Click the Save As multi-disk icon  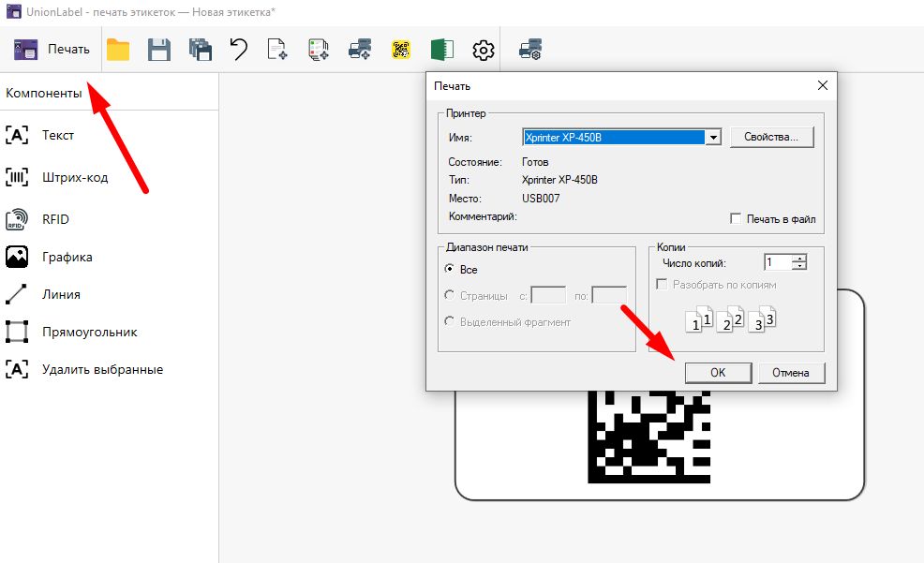(x=200, y=50)
